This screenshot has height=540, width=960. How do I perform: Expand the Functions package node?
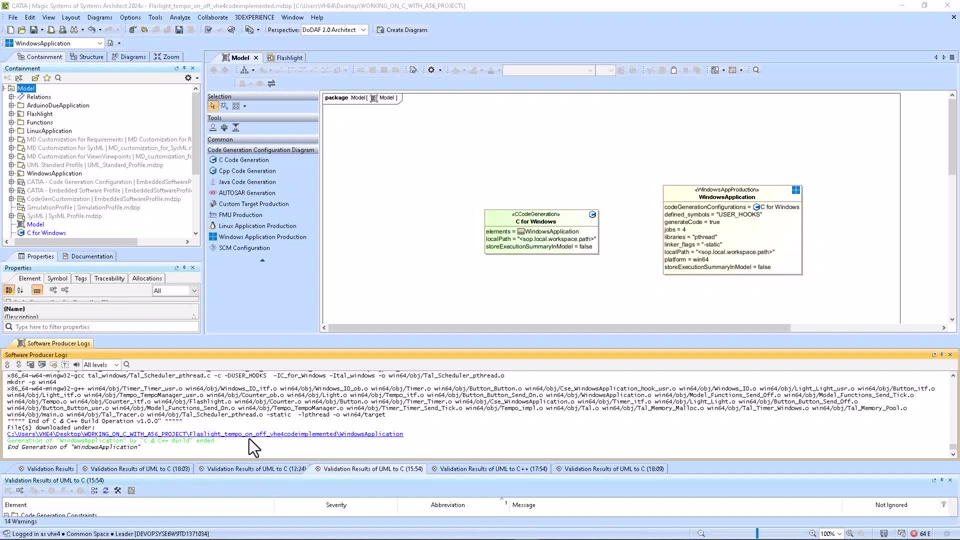pos(11,122)
